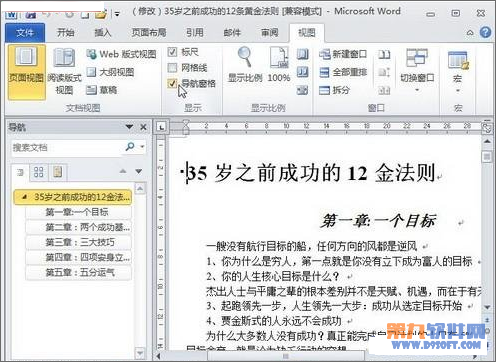Switch to Outline view (大纲视图)
Image resolution: width=496 pixels, height=362 pixels.
pos(110,72)
